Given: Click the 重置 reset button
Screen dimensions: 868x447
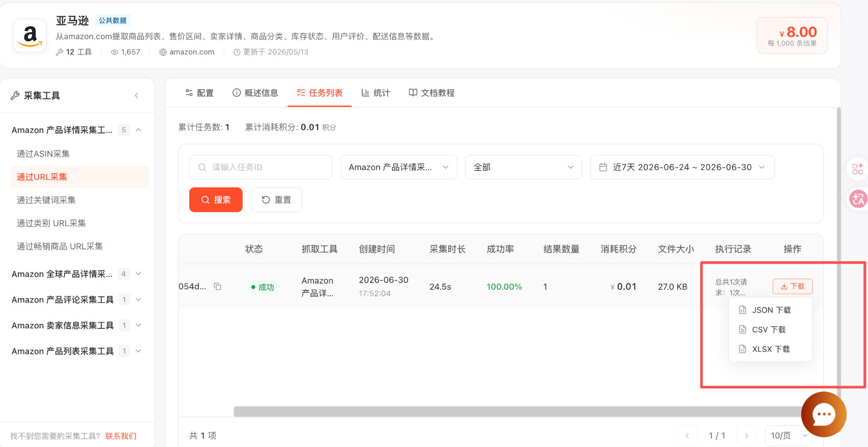Looking at the screenshot, I should 276,200.
